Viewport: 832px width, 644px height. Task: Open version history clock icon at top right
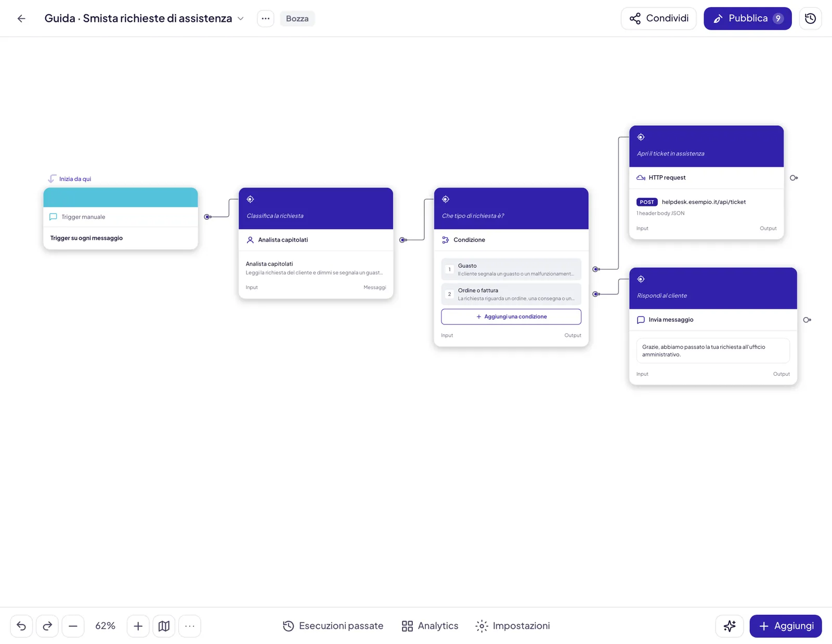pyautogui.click(x=810, y=19)
